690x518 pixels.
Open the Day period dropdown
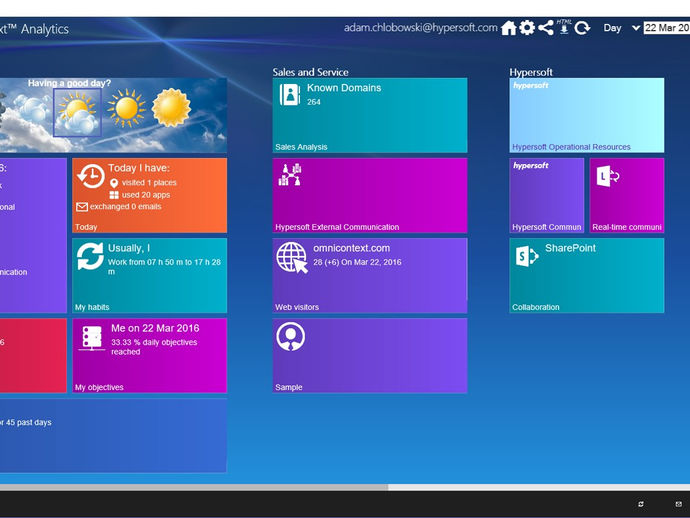tap(621, 28)
